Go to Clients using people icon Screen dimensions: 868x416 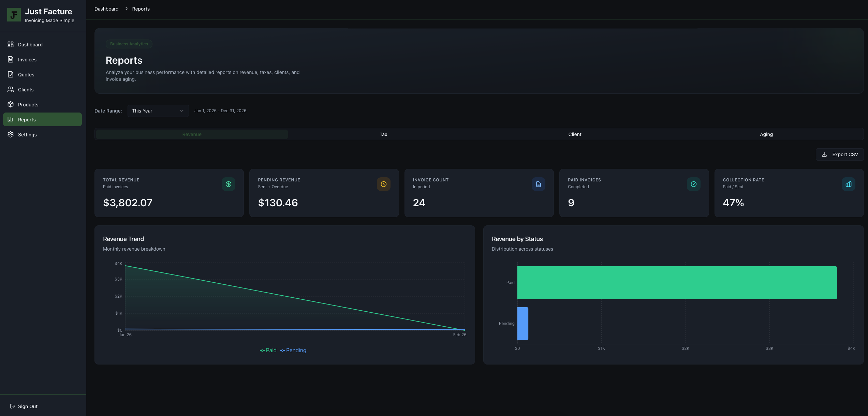[x=11, y=90]
